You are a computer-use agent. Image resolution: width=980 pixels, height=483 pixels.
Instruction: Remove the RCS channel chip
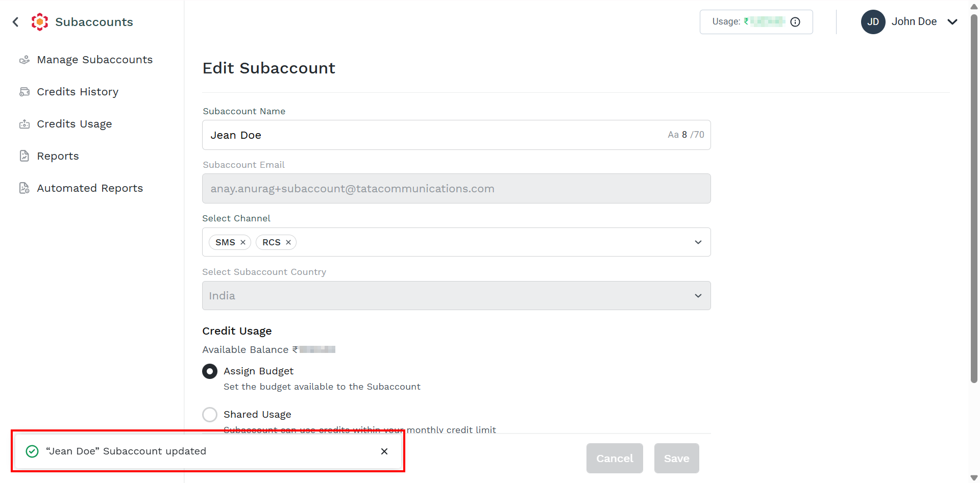tap(288, 242)
